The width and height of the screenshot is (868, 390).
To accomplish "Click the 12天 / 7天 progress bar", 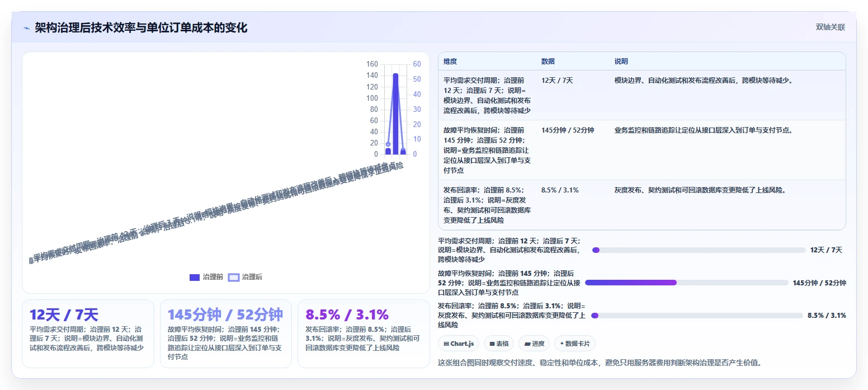I will (699, 250).
